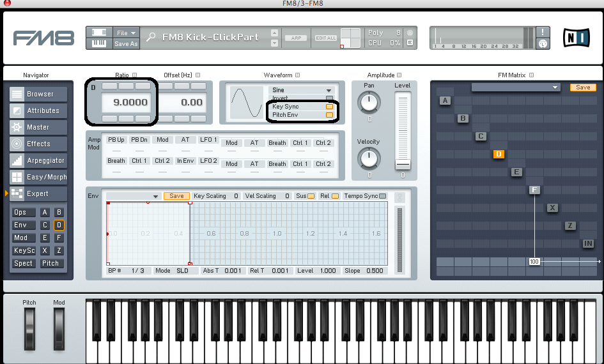The image size is (604, 364).
Task: Toggle the Key Sync option
Action: pos(329,107)
